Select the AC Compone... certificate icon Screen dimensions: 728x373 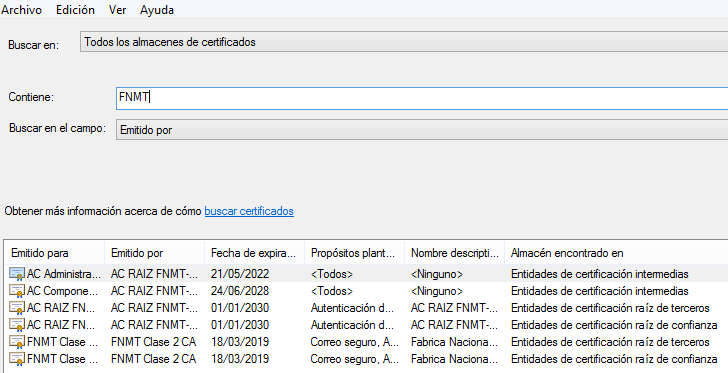coord(17,291)
